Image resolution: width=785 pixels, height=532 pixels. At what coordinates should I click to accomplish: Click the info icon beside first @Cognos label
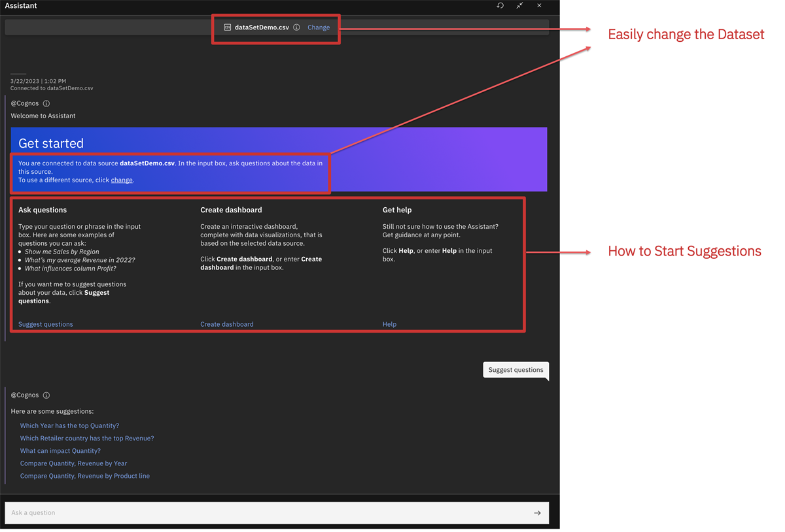coord(46,103)
